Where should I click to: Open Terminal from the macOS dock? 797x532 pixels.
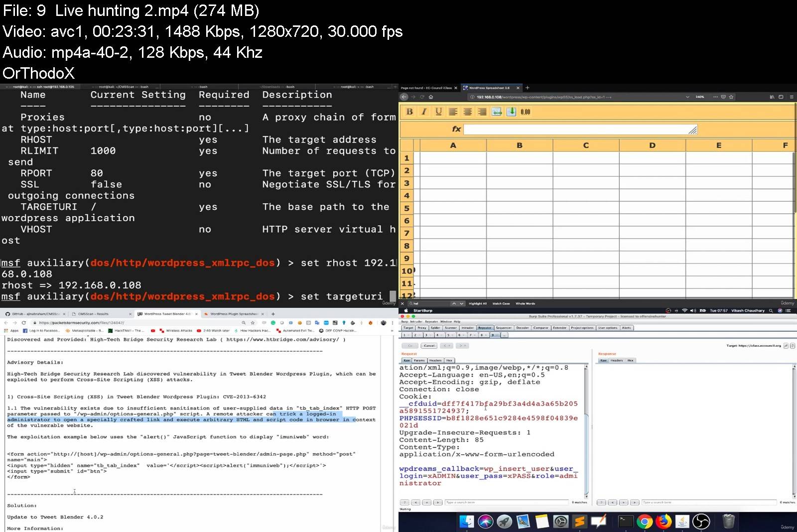tap(625, 522)
